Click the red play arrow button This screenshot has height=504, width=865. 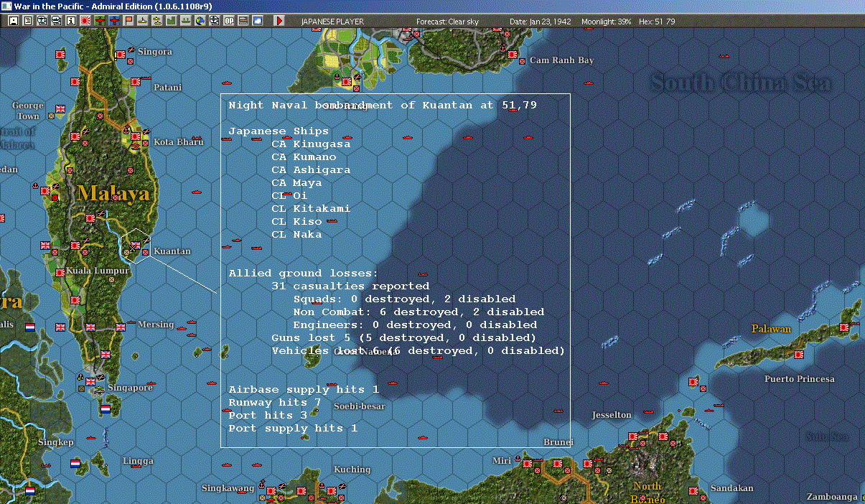[x=280, y=21]
